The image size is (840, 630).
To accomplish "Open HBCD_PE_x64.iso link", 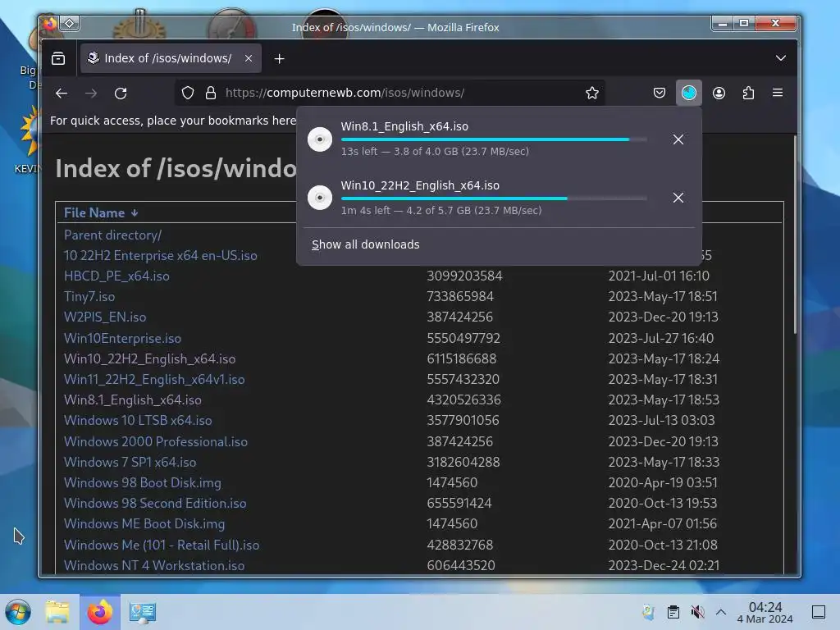I will point(116,276).
